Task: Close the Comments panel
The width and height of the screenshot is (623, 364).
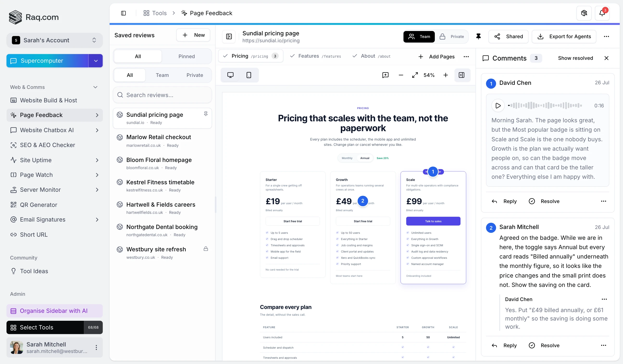Action: [606, 58]
